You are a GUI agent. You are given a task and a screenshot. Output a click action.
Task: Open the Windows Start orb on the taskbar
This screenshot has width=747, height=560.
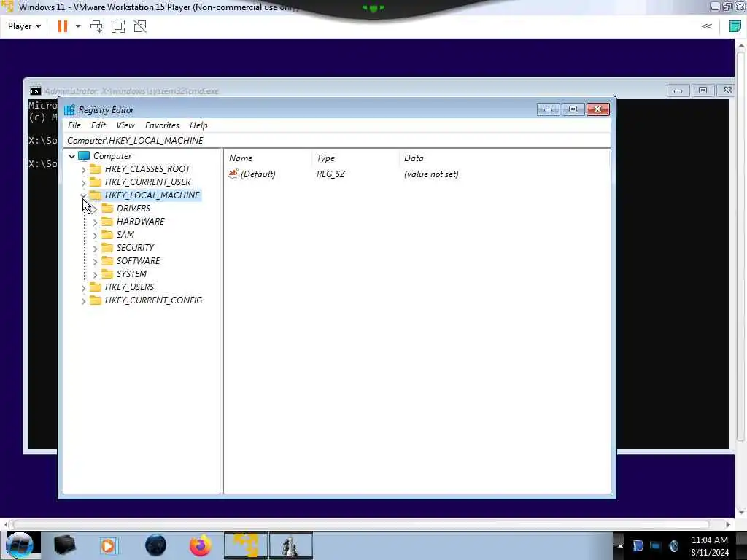[x=20, y=545]
